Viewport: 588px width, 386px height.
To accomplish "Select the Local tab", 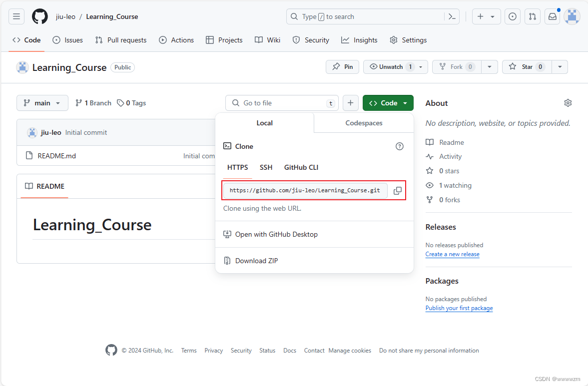I will click(265, 123).
